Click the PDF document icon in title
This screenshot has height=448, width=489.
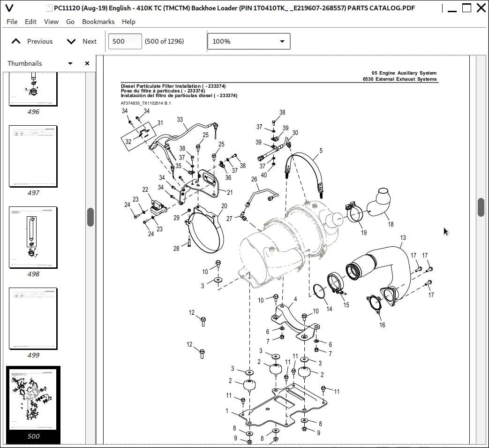click(49, 8)
